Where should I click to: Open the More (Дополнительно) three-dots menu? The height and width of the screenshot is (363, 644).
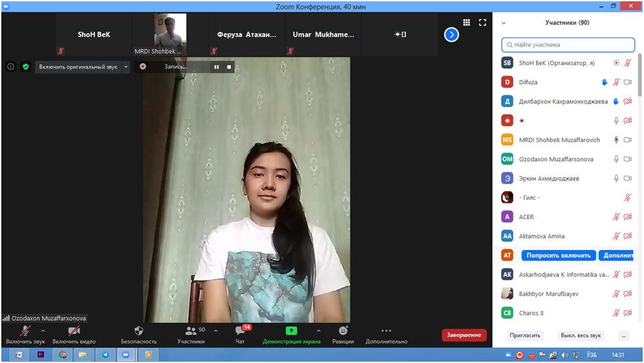point(386,331)
